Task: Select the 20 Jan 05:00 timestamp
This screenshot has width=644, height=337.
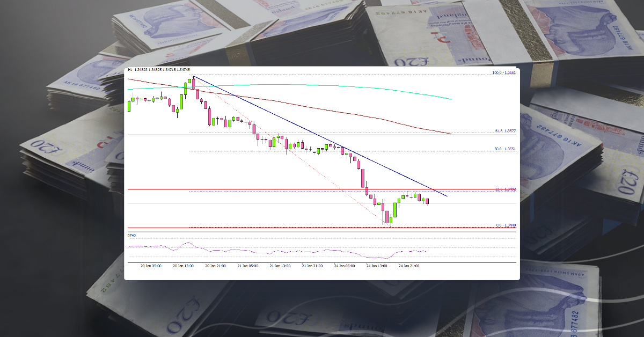Action: click(151, 265)
